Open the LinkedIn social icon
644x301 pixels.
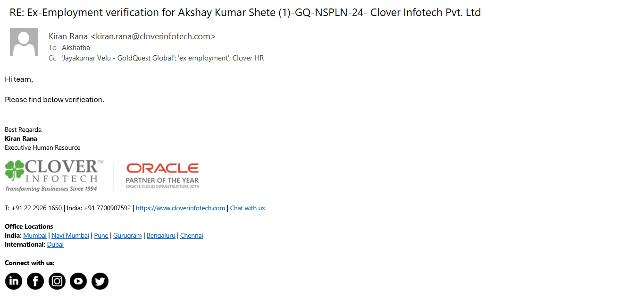pyautogui.click(x=14, y=281)
